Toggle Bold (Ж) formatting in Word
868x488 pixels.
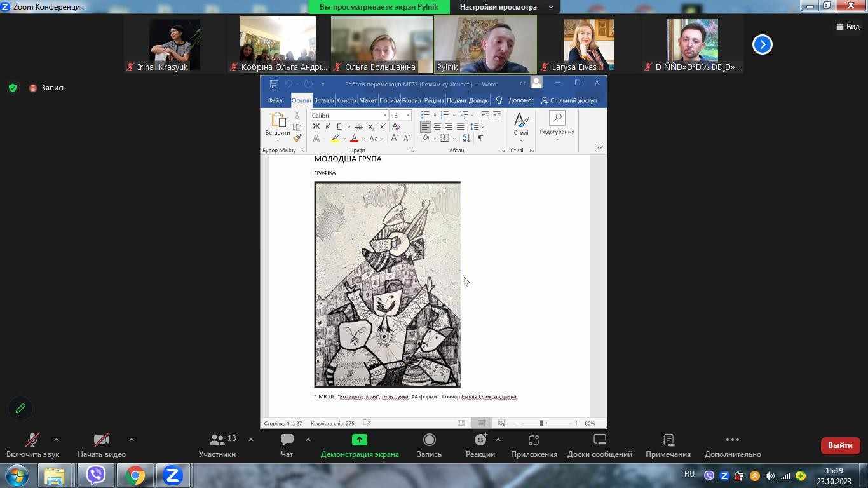coord(316,126)
